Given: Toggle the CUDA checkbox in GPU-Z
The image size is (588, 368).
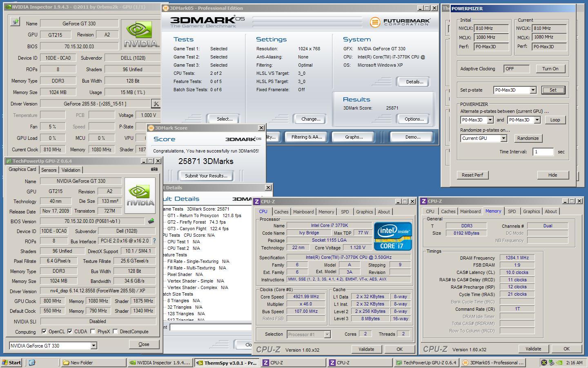Looking at the screenshot, I should tap(70, 331).
